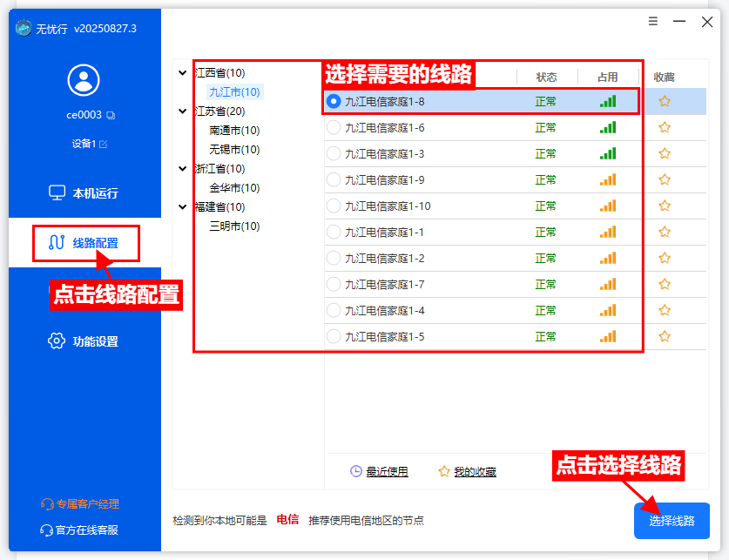Click star icon for 九江电信家庭1-3

(665, 153)
